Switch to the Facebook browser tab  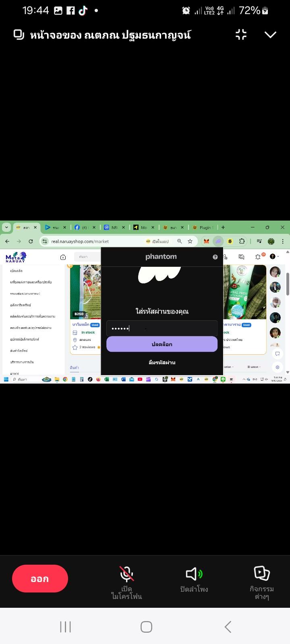[85, 227]
